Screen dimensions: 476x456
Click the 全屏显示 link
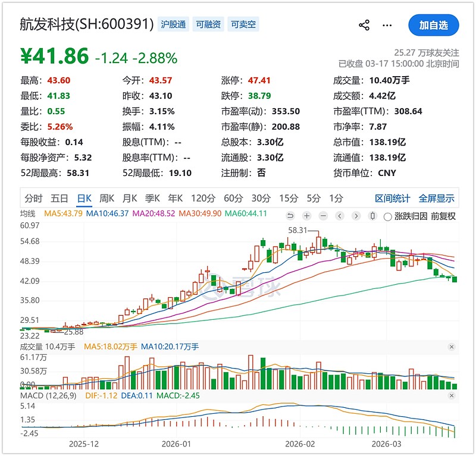coord(437,199)
